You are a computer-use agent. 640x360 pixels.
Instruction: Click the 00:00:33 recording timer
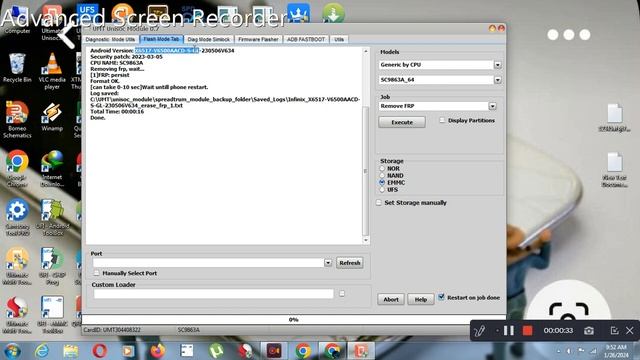[558, 331]
